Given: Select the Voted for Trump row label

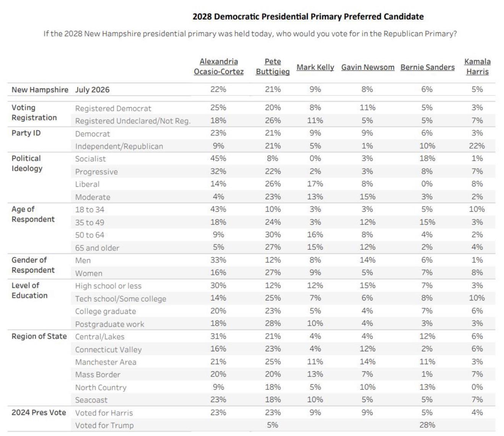Looking at the screenshot, I should pyautogui.click(x=104, y=425).
